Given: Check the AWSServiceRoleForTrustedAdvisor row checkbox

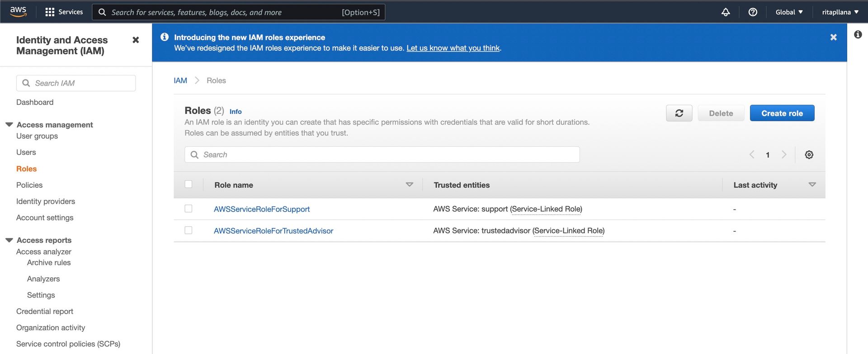Looking at the screenshot, I should click(189, 230).
